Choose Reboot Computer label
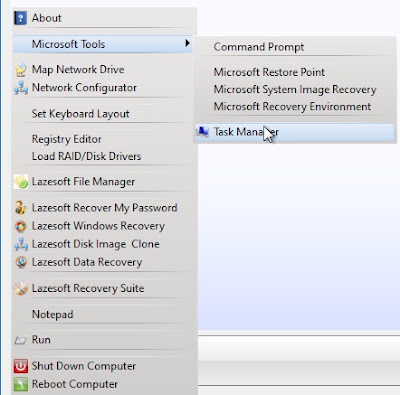The height and width of the screenshot is (395, 400). 75,384
